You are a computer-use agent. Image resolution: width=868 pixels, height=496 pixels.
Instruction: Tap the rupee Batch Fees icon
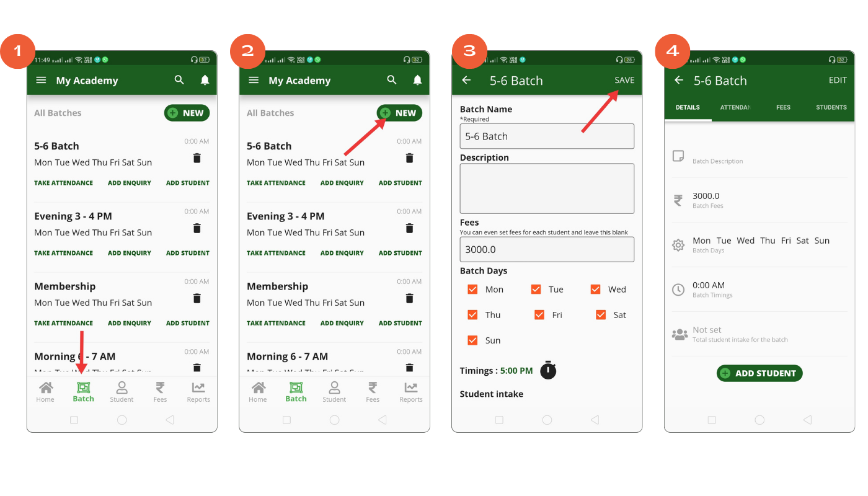(x=678, y=200)
